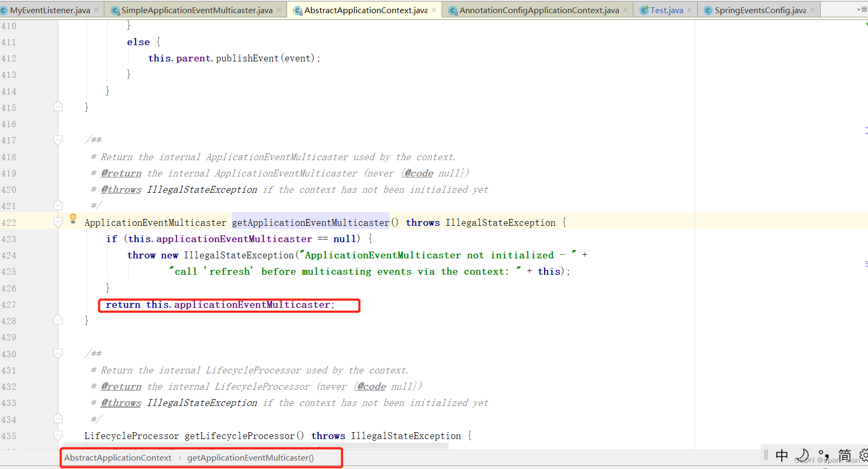Click the scrollbar stripe mark near line 424
Screen dimensions: 868x469
click(866, 264)
